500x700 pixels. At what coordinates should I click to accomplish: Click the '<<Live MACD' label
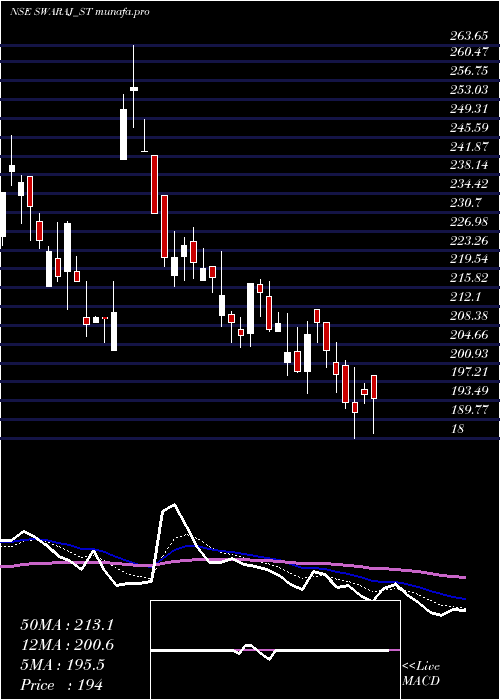pyautogui.click(x=421, y=674)
